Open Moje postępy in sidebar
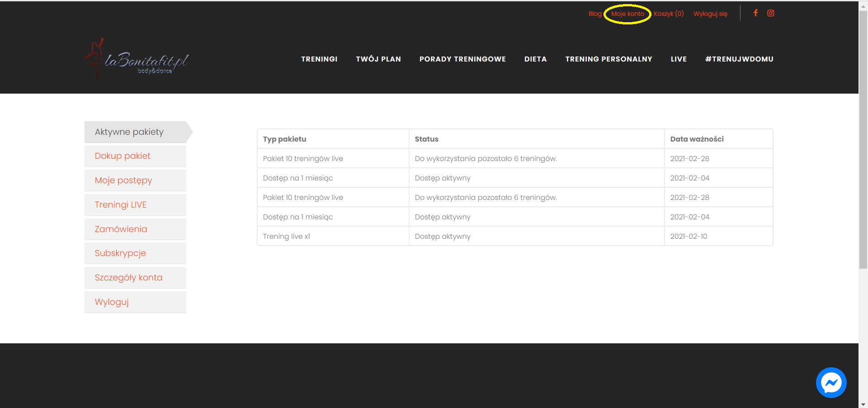Viewport: 868px width, 408px height. pos(123,180)
